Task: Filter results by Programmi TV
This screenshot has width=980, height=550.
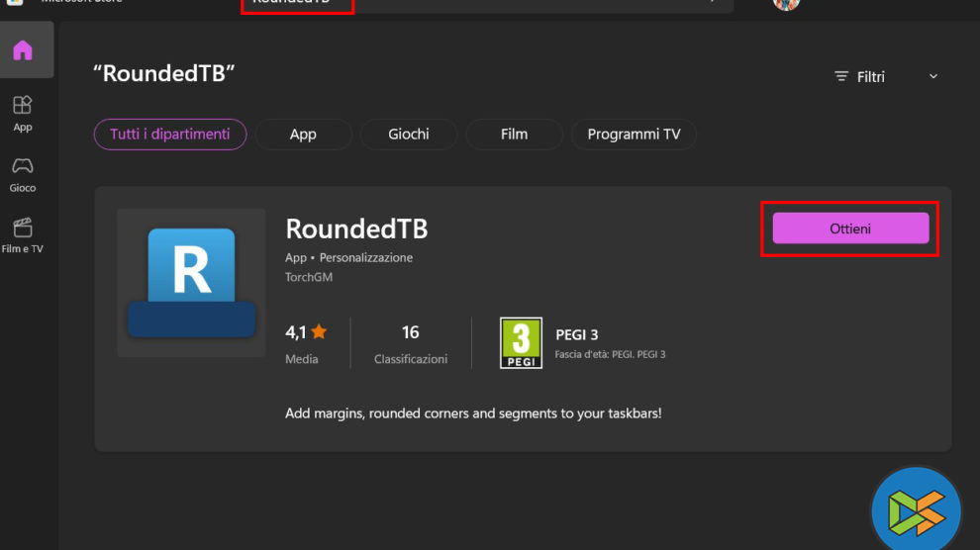Action: point(634,135)
